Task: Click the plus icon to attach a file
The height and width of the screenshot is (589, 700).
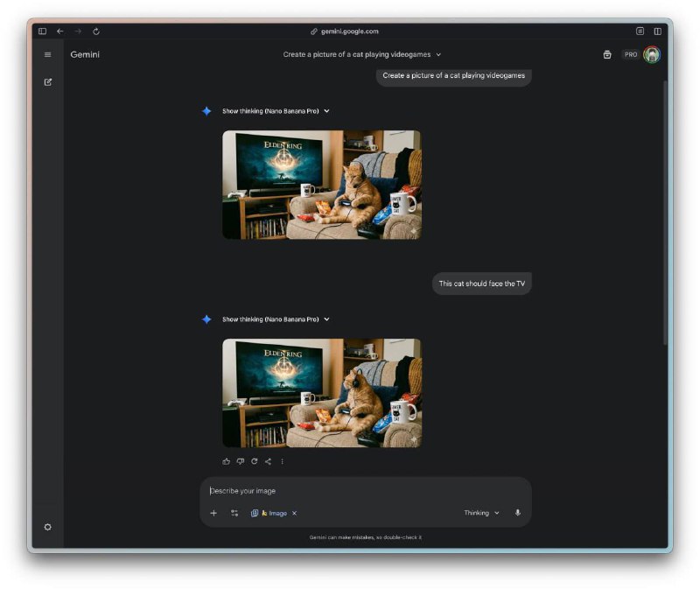Action: click(x=214, y=513)
